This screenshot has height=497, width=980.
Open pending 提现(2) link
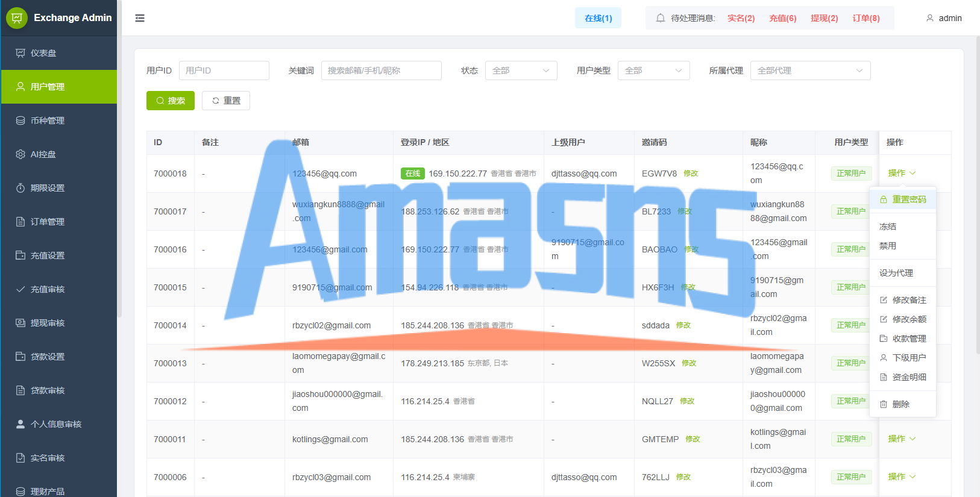point(824,18)
